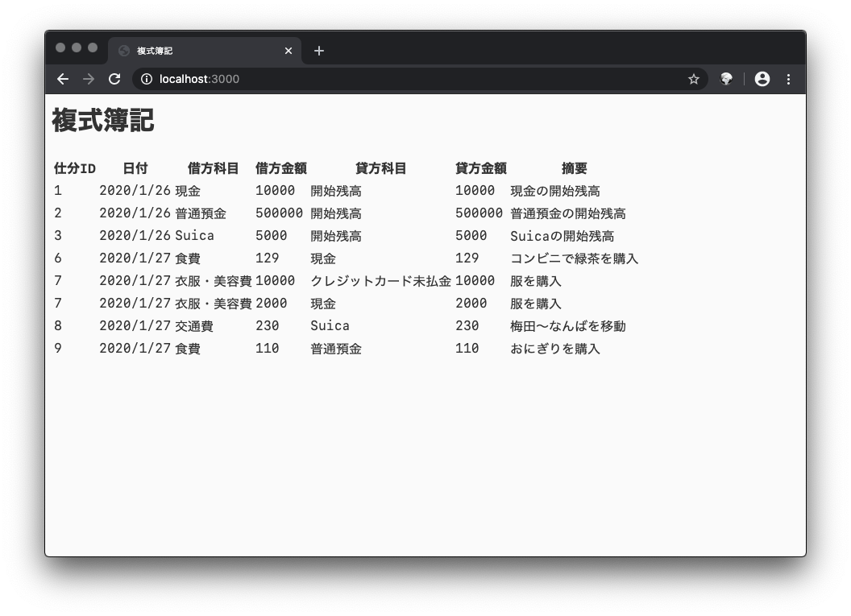
Task: Click the 仕分ID column header
Action: [72, 168]
